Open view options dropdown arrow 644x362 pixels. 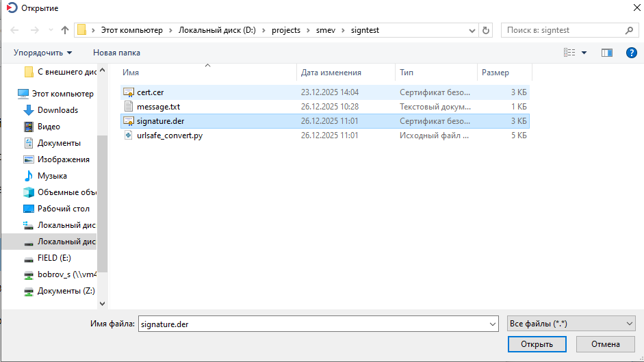[x=584, y=53]
